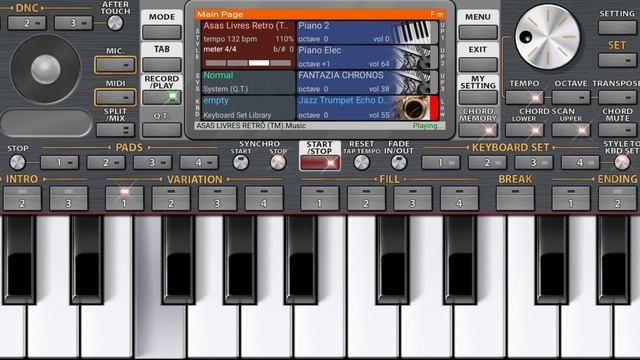Viewport: 640px width, 360px height.
Task: Click the Synchro STOP knob
Action: pyautogui.click(x=278, y=162)
